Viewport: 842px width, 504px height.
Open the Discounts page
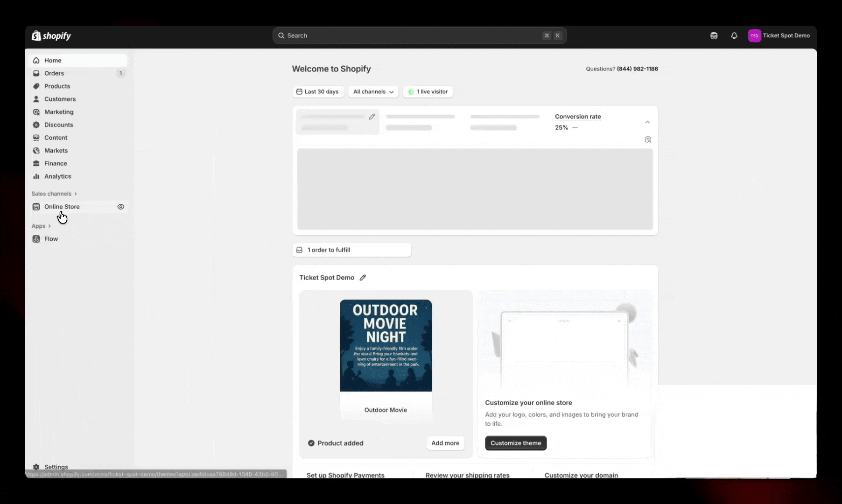[x=59, y=125]
